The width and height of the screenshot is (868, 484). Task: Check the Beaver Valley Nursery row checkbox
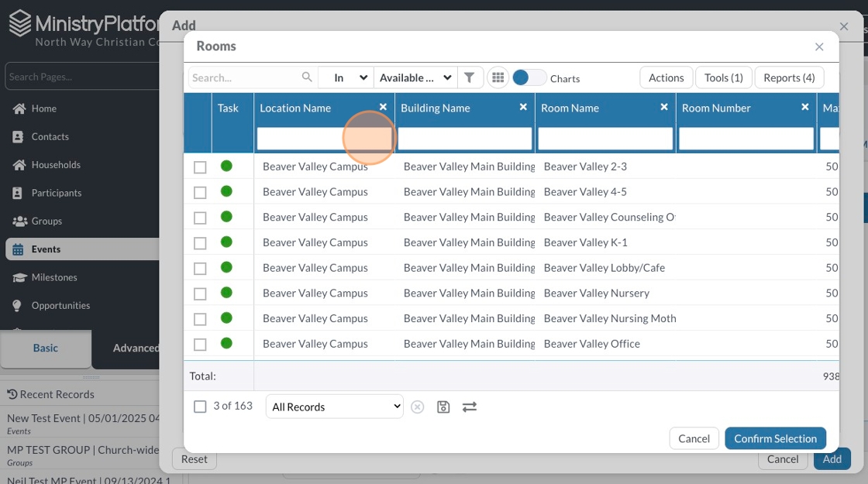coord(200,293)
